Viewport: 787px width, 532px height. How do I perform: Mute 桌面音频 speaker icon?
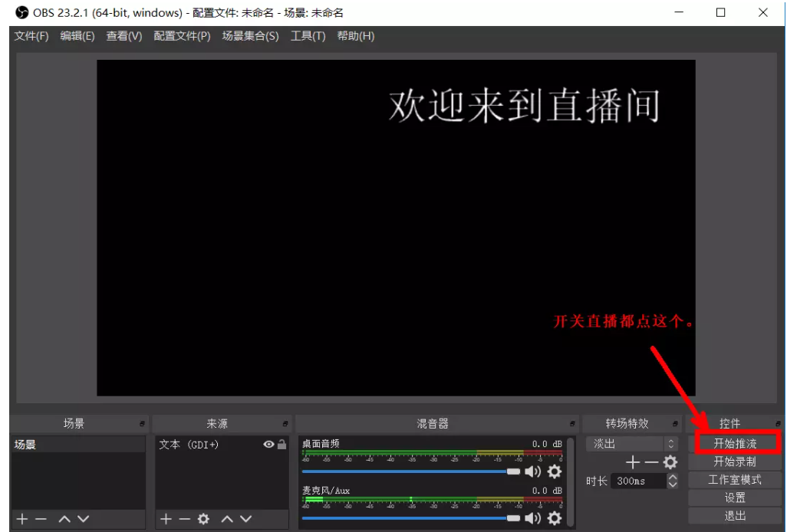pos(532,471)
